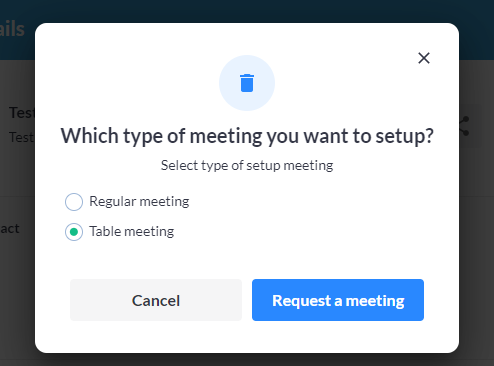Click the dimmed backdrop below the dialog
The width and height of the screenshot is (494, 366).
[x=247, y=360]
